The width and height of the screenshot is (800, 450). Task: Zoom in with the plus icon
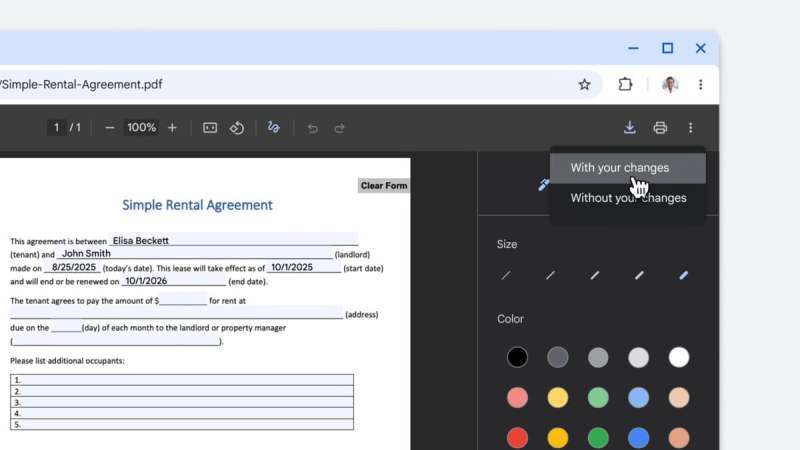coord(172,128)
